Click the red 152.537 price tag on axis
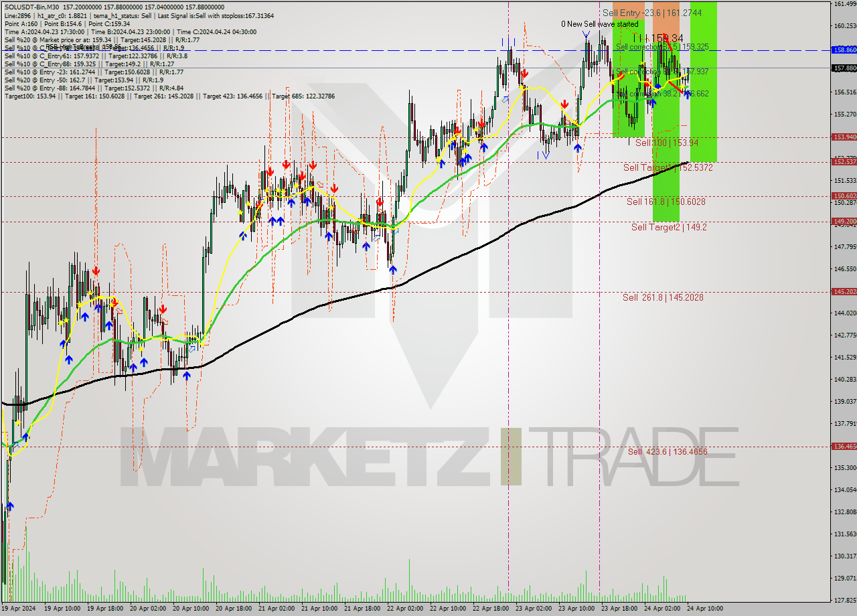857x616 pixels. click(x=844, y=162)
